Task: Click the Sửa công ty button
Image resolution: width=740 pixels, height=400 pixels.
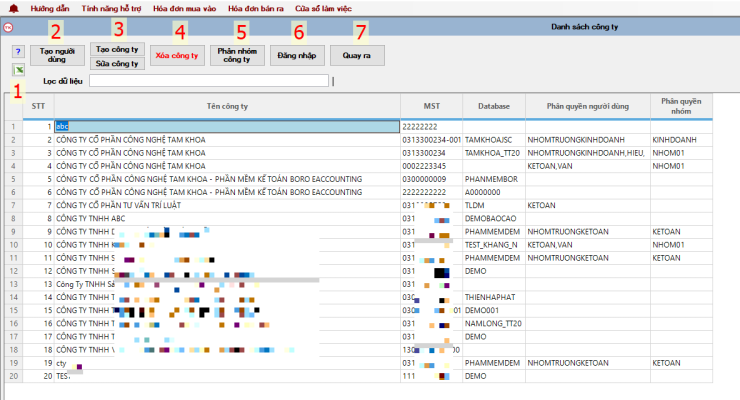Action: (117, 63)
